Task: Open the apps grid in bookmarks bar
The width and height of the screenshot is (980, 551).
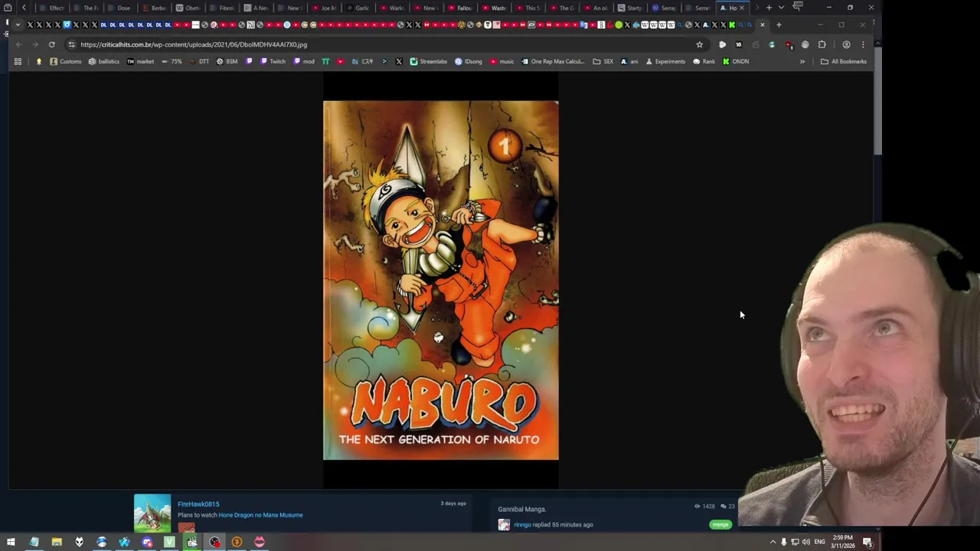Action: tap(18, 61)
